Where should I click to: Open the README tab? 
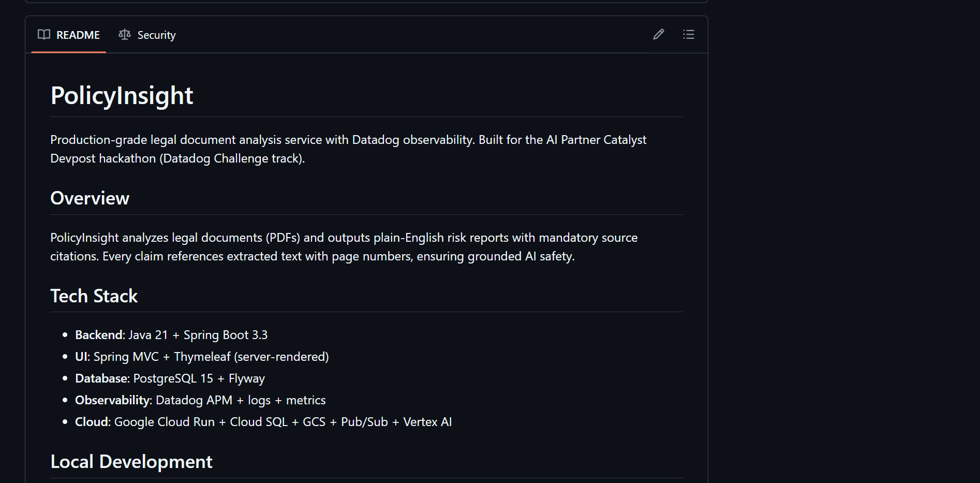[69, 35]
